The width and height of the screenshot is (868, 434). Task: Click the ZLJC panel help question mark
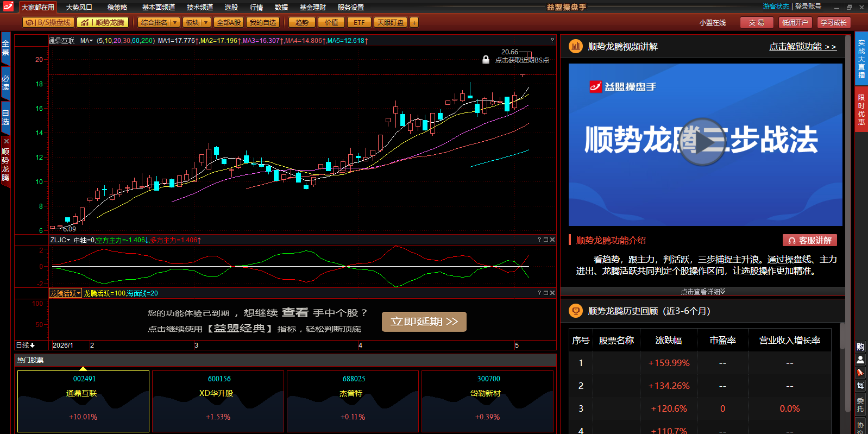539,240
